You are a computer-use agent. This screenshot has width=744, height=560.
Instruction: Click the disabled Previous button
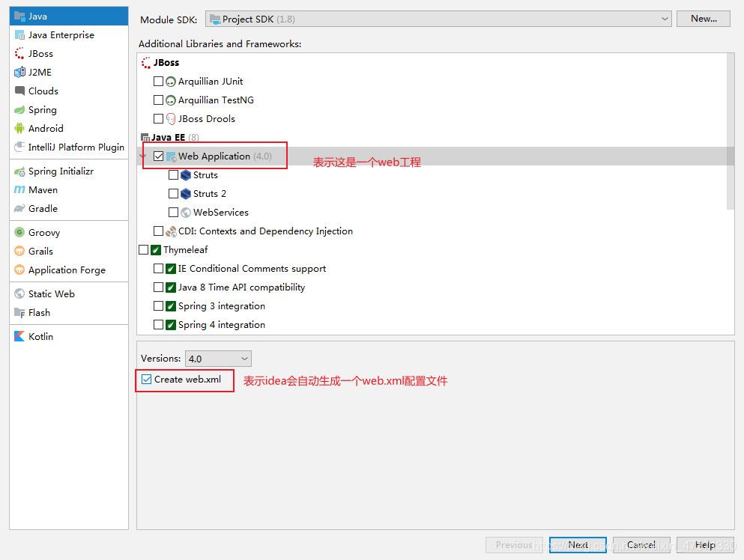(x=514, y=545)
